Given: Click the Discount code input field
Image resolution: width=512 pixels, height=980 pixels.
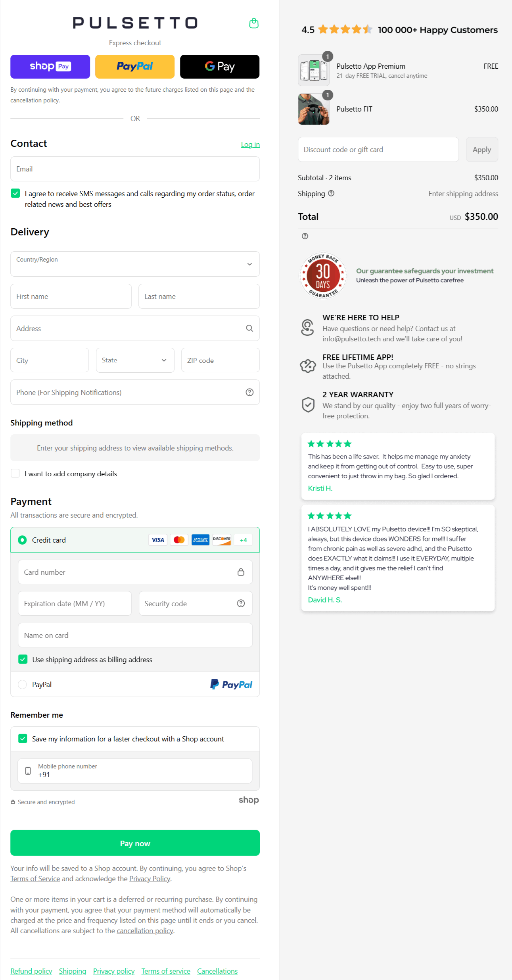Looking at the screenshot, I should [x=378, y=149].
